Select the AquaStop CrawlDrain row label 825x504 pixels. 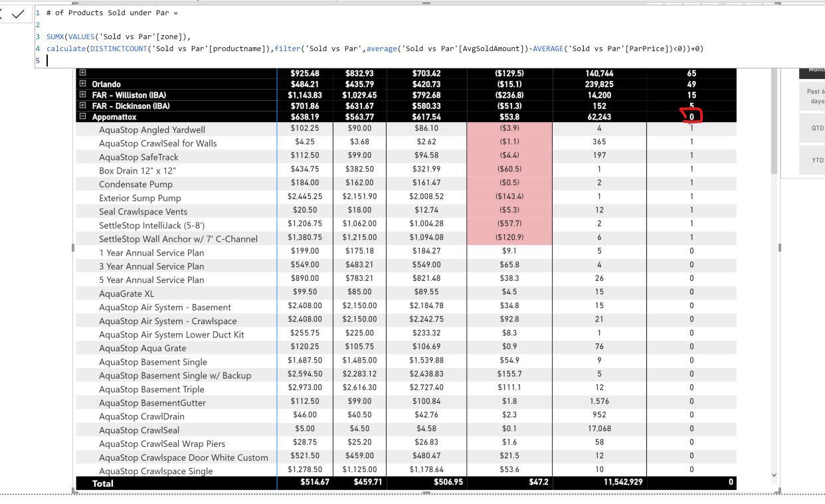(142, 416)
